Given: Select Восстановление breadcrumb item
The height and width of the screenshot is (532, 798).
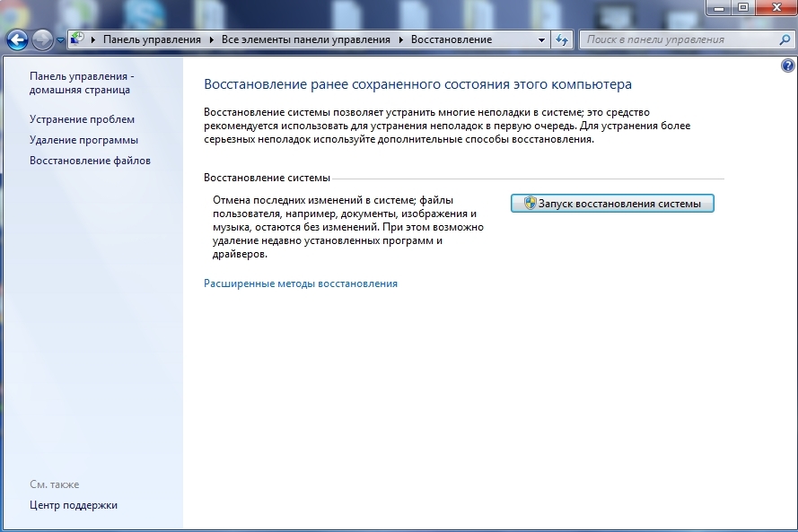Looking at the screenshot, I should (452, 39).
